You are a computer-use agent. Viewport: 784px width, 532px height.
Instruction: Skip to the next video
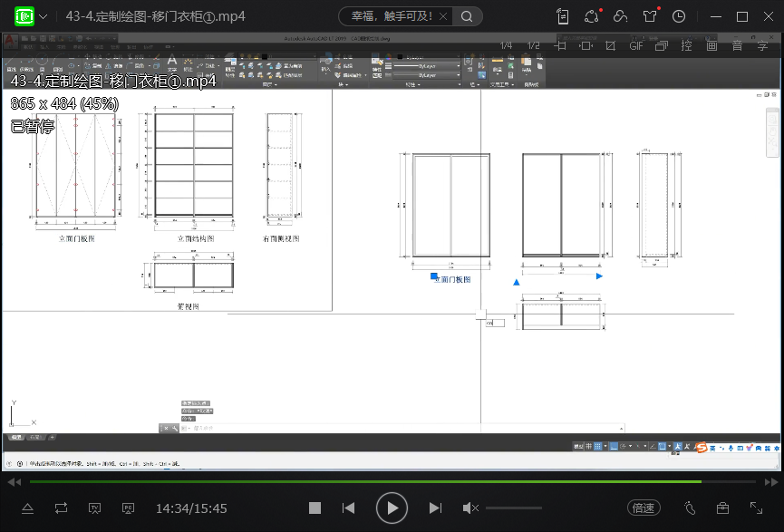click(435, 508)
